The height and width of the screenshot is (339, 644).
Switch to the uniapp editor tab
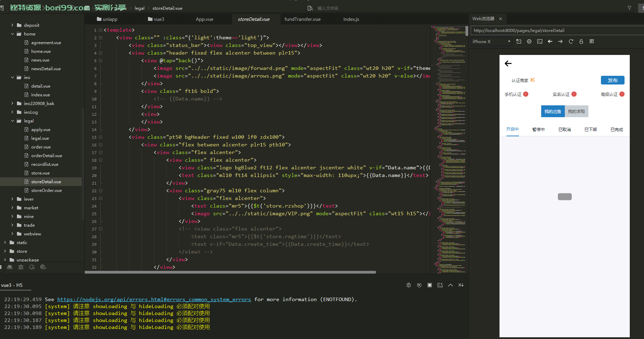(x=107, y=19)
